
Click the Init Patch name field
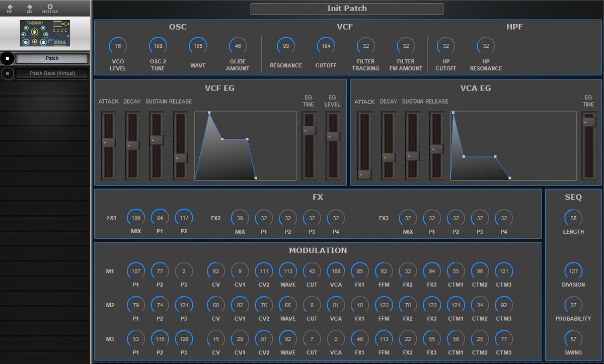click(347, 9)
